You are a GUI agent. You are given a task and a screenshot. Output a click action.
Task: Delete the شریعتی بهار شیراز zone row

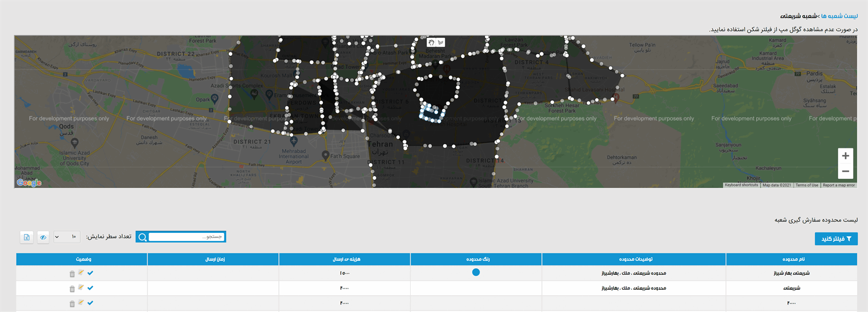72,274
